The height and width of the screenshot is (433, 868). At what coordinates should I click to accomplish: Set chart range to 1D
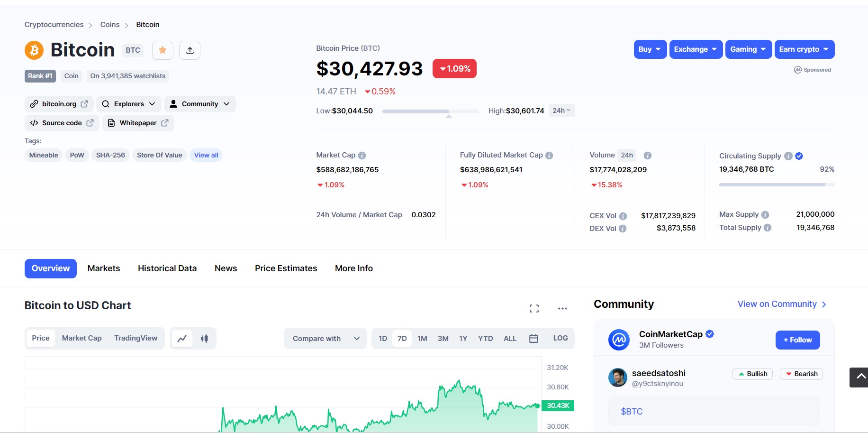(x=383, y=339)
